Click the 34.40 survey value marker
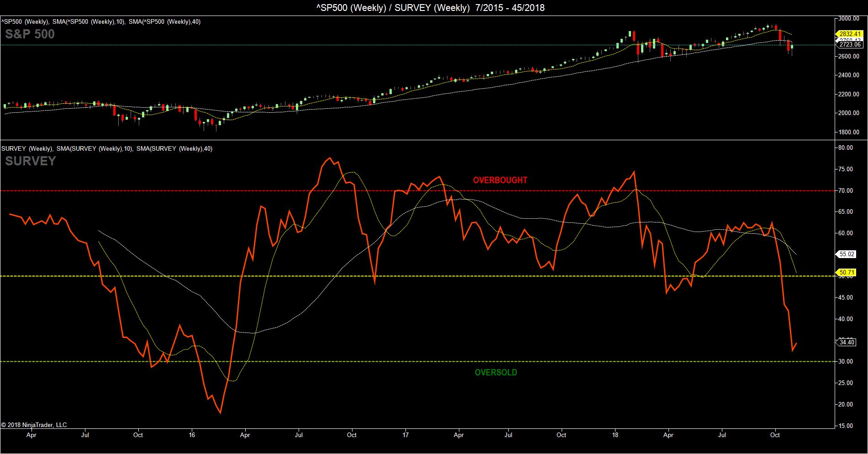 click(x=846, y=342)
